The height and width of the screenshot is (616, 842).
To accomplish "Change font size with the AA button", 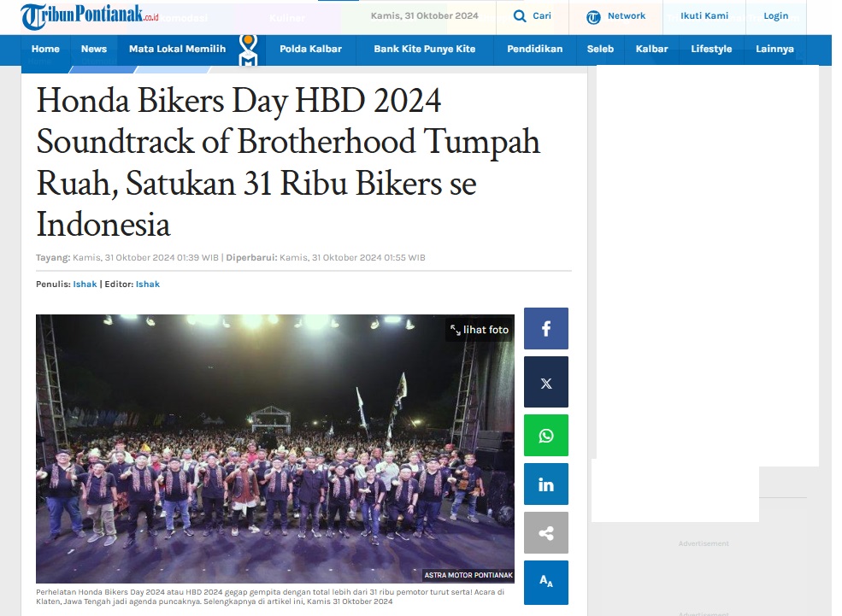I will (546, 582).
